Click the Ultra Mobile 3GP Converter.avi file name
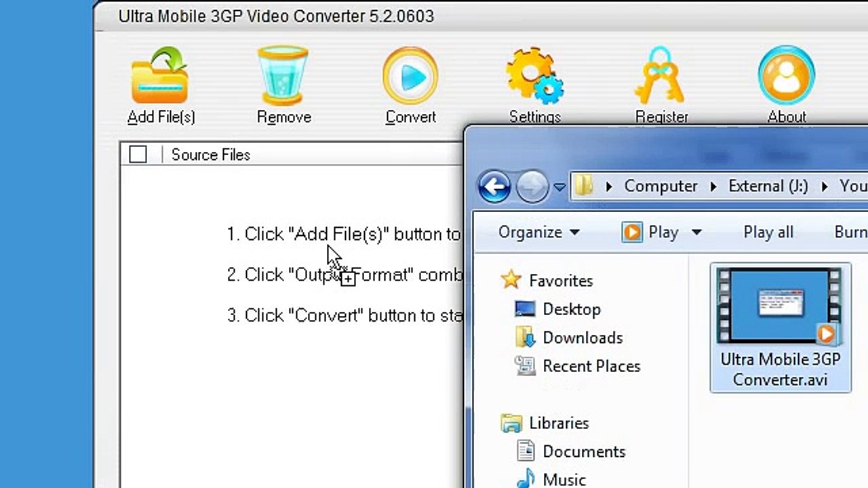 (x=780, y=369)
